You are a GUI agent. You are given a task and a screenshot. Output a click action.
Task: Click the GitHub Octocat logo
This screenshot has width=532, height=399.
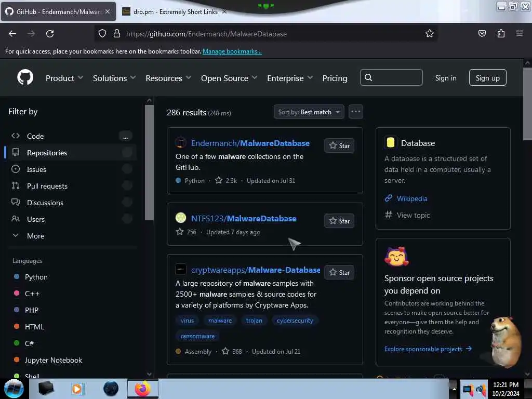(x=25, y=78)
